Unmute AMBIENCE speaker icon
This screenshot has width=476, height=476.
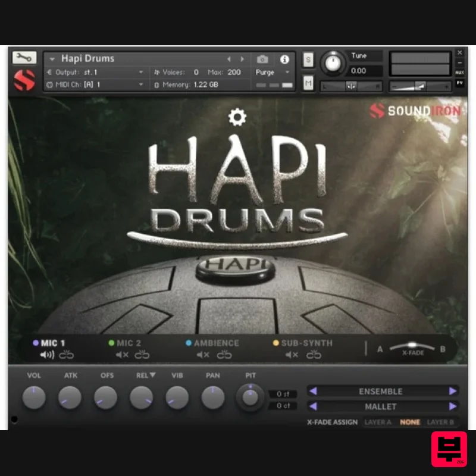[x=203, y=355]
